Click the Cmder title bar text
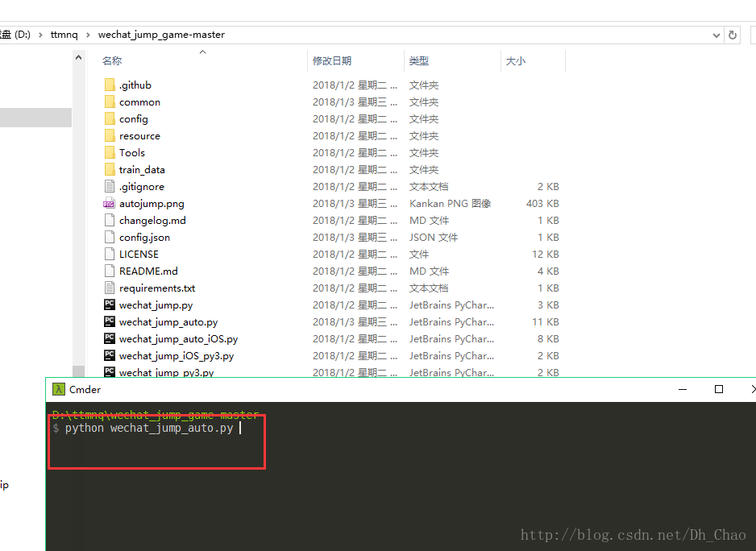This screenshot has width=756, height=551. coord(85,390)
